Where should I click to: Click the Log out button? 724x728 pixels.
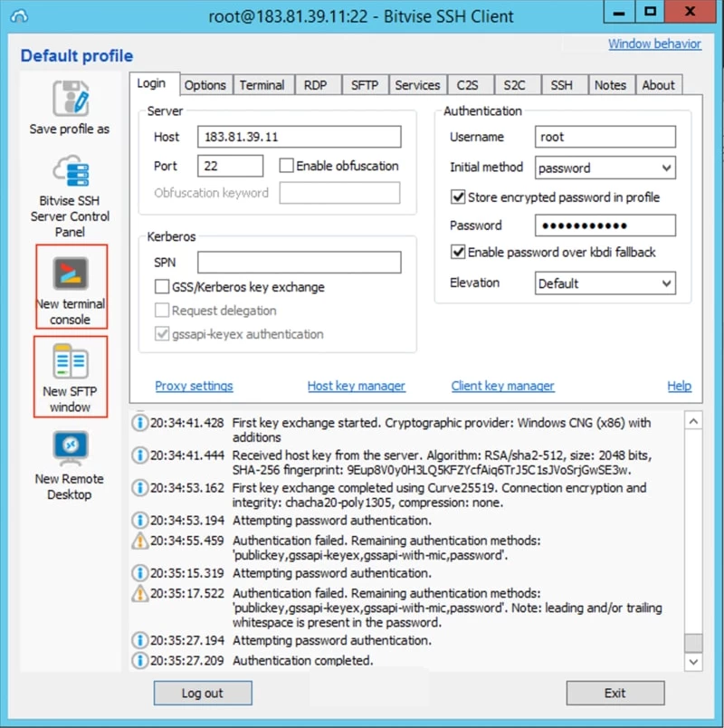pyautogui.click(x=203, y=694)
